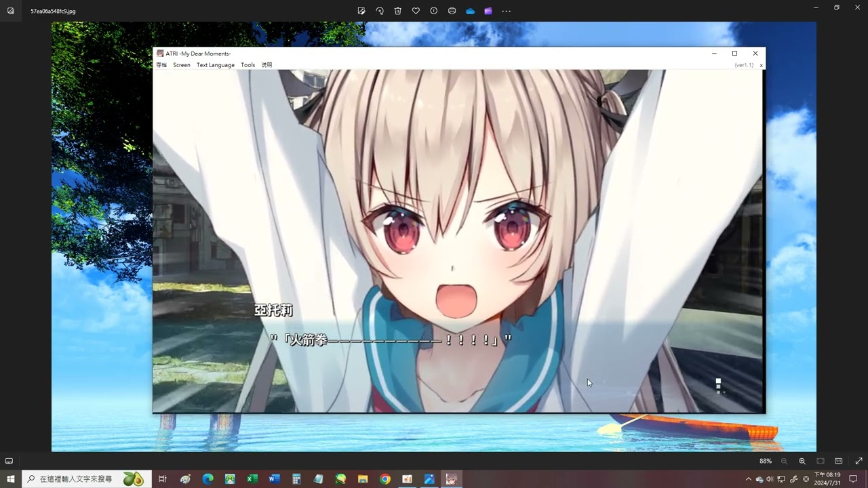Toggle actual size 1:1 view
This screenshot has width=868, height=488.
tap(839, 461)
